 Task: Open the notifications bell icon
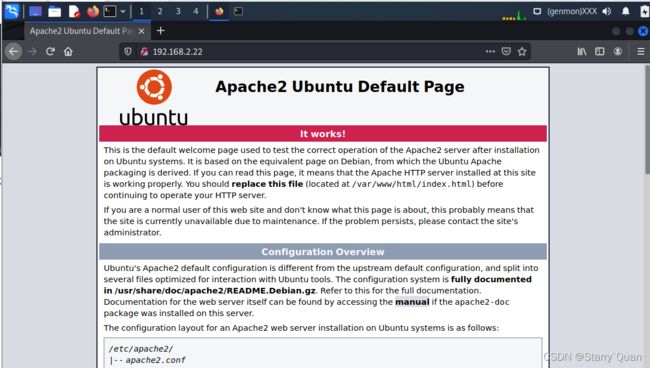click(626, 12)
